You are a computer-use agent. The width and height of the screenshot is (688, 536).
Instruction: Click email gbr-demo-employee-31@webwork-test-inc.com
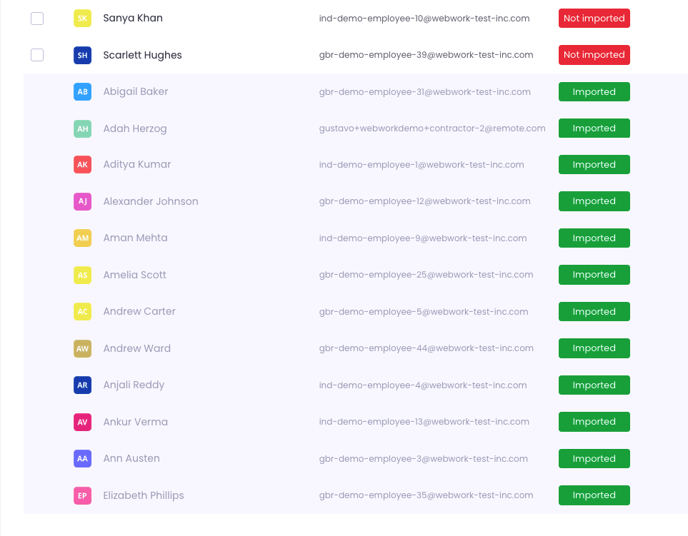point(425,92)
